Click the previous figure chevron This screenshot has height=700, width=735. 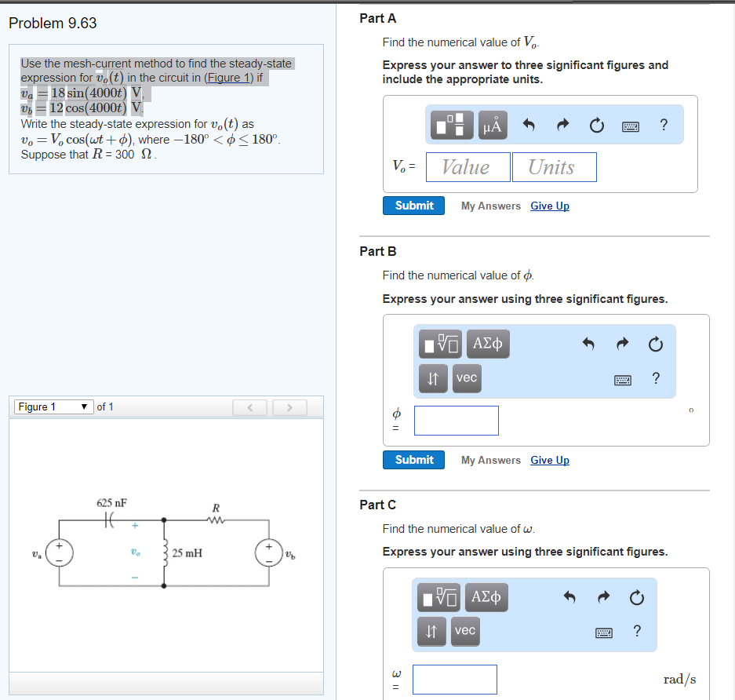[x=249, y=407]
